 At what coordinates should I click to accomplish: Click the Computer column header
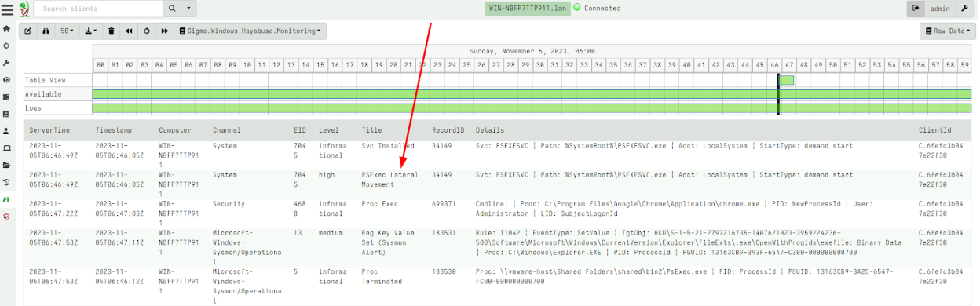tap(175, 130)
